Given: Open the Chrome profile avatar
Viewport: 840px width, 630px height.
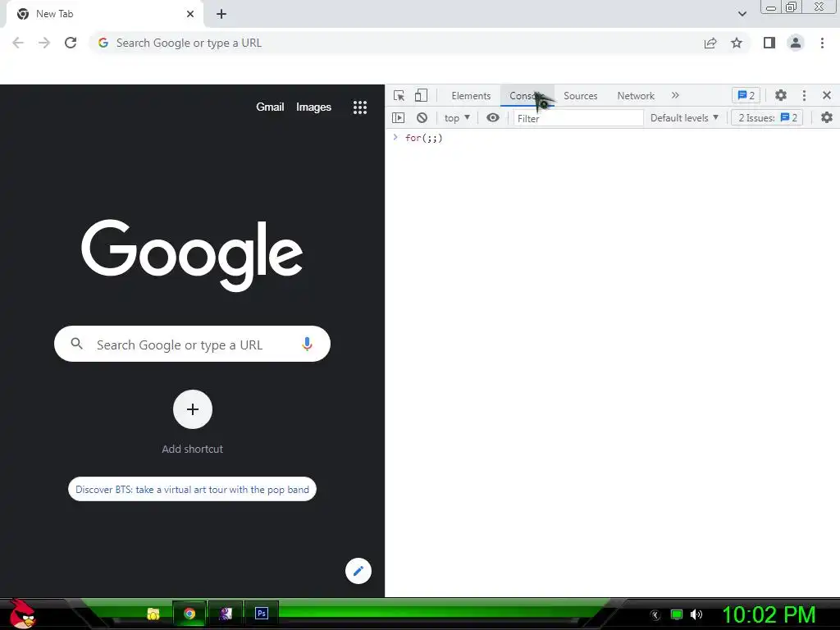Looking at the screenshot, I should [796, 43].
